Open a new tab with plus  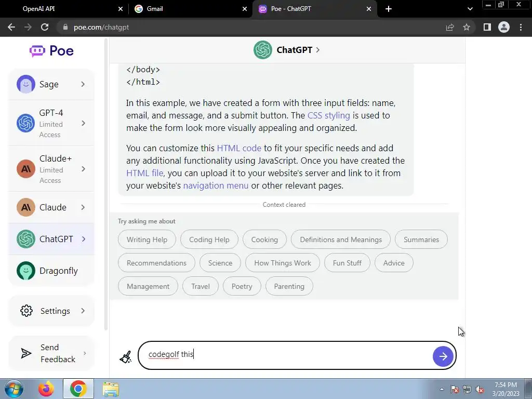coord(389,9)
